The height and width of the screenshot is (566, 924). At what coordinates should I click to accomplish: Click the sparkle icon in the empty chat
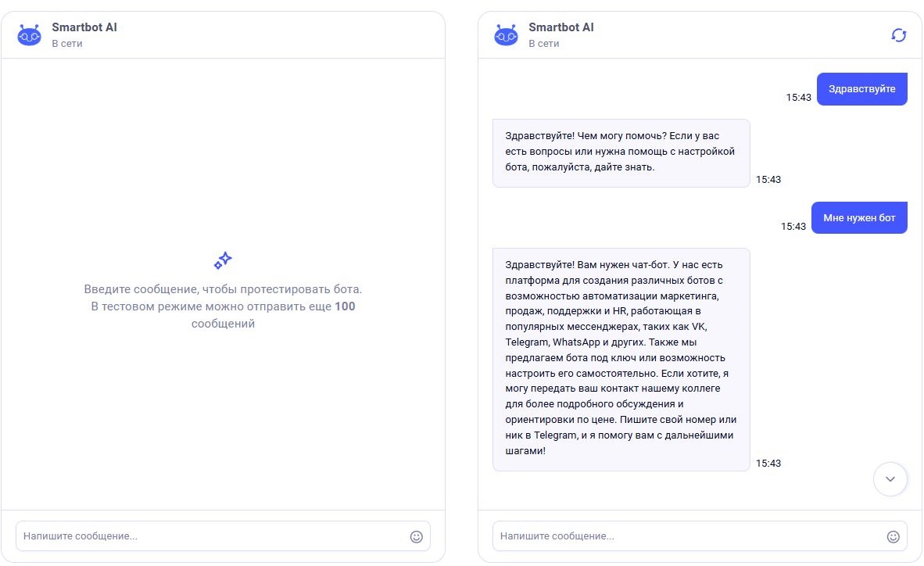pos(223,261)
